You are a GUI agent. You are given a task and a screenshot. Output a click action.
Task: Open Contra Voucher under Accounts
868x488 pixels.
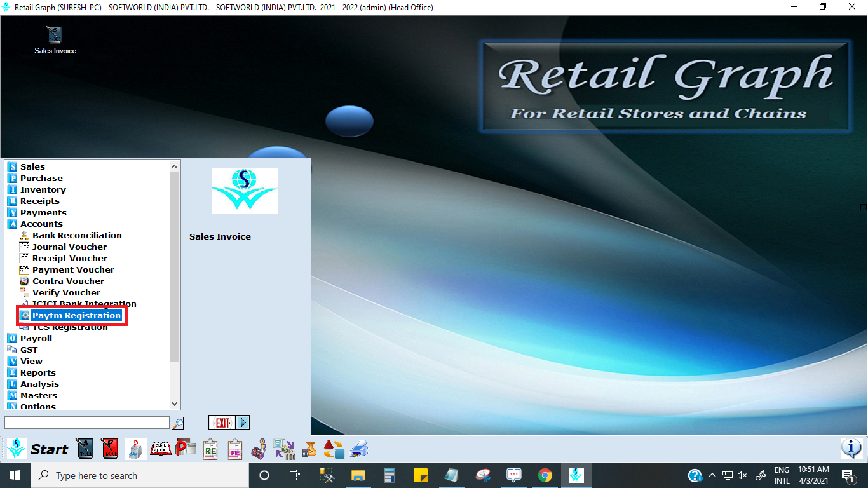coord(68,281)
